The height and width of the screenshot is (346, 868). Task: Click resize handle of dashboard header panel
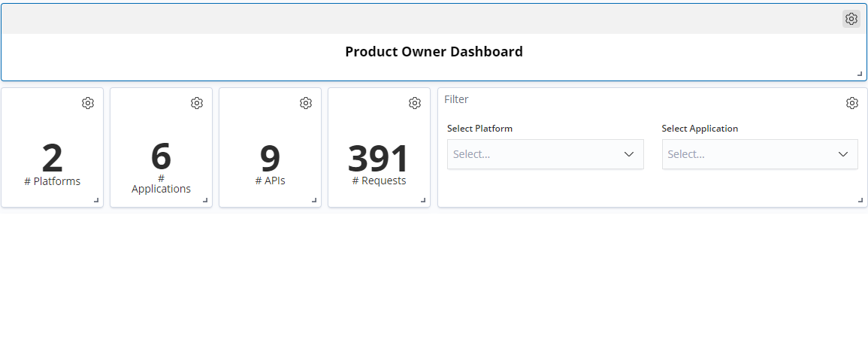point(860,74)
